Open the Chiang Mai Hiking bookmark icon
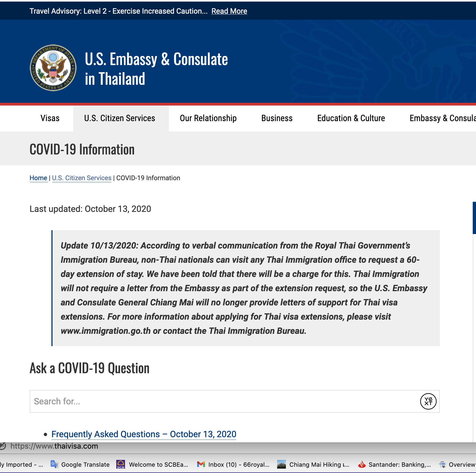The height and width of the screenshot is (473, 476). pos(281,464)
